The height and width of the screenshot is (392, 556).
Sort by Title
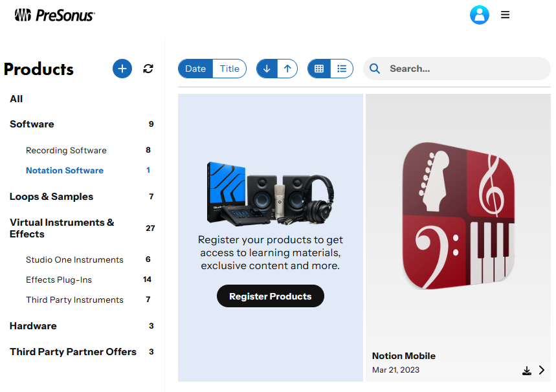[229, 69]
